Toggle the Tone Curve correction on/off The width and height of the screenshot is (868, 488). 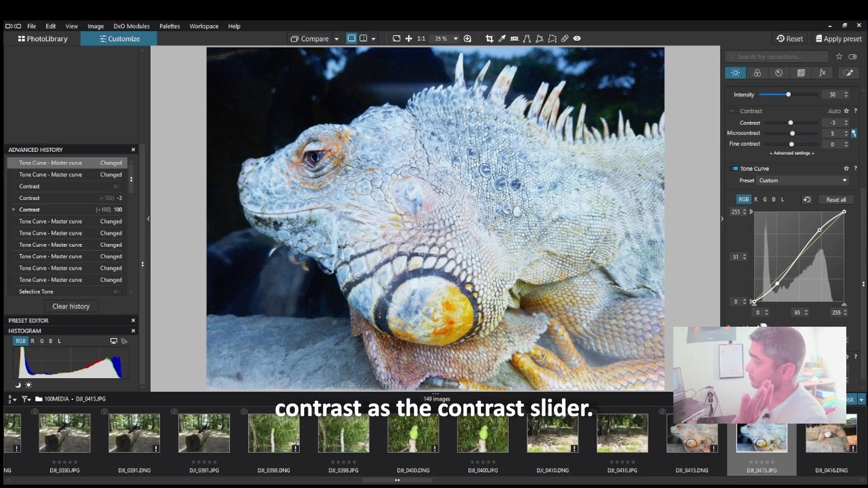pyautogui.click(x=735, y=169)
